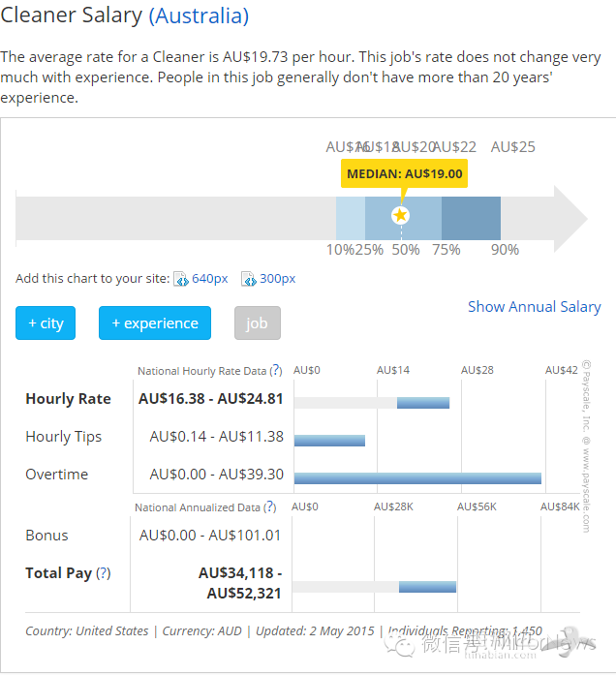Click the AU$42 hourly axis label
616x675 pixels.
(562, 370)
